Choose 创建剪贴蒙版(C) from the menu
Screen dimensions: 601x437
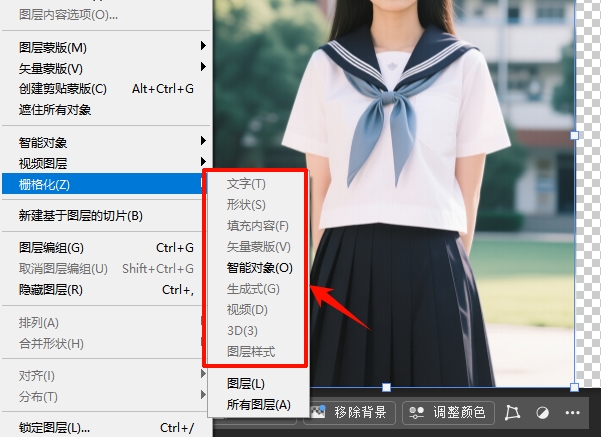[x=106, y=89]
